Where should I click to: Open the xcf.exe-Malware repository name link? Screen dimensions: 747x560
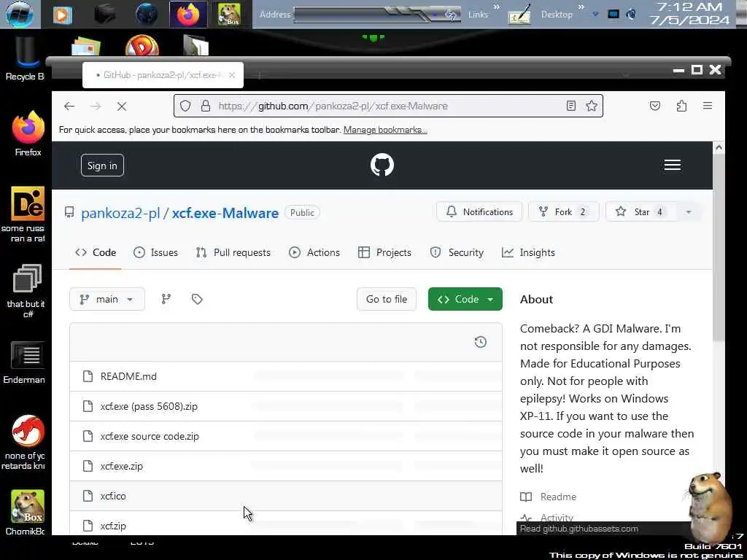coord(225,213)
